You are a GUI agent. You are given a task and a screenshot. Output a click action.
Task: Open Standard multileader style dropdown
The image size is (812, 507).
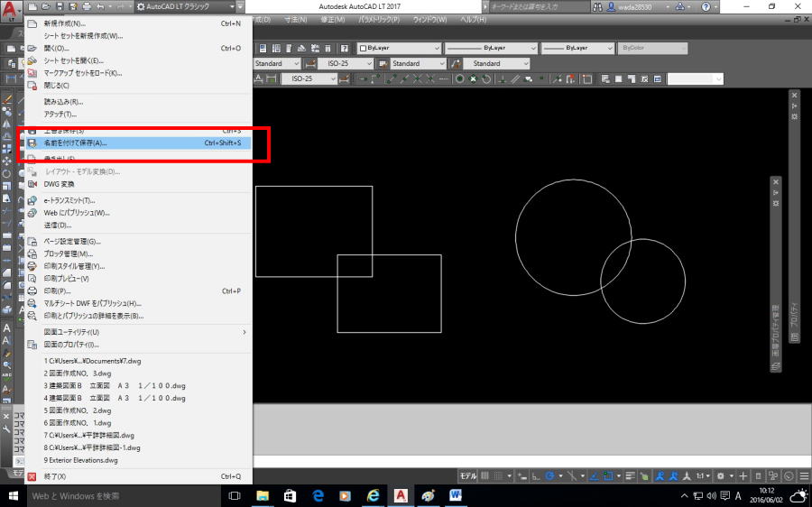[496, 63]
